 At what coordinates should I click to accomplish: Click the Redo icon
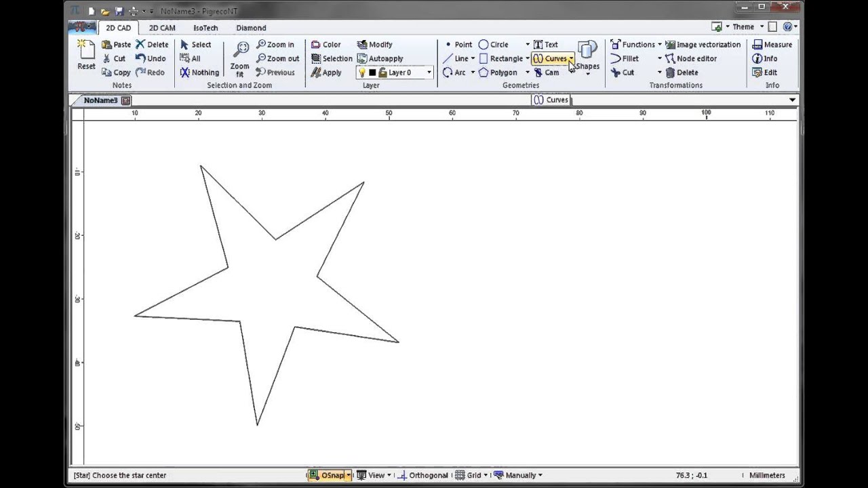140,73
